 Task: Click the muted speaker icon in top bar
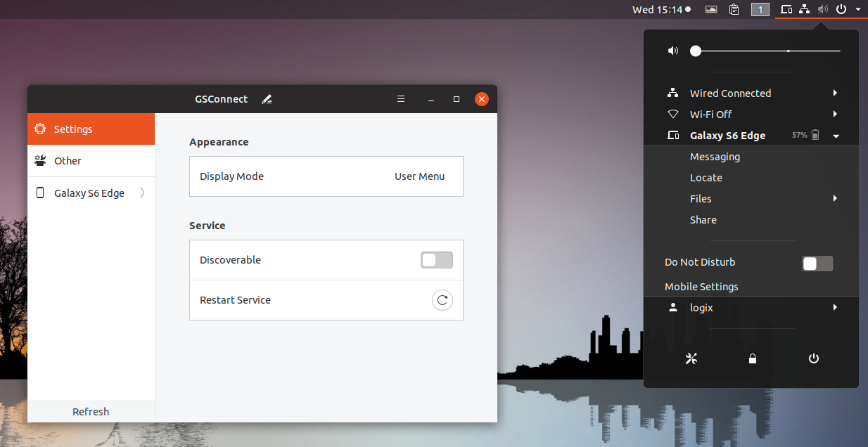point(823,9)
